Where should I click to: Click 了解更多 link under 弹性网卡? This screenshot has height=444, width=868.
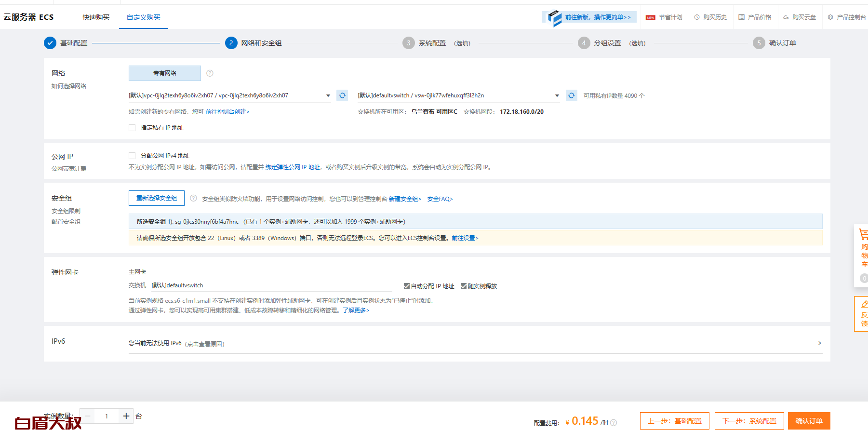click(x=356, y=310)
